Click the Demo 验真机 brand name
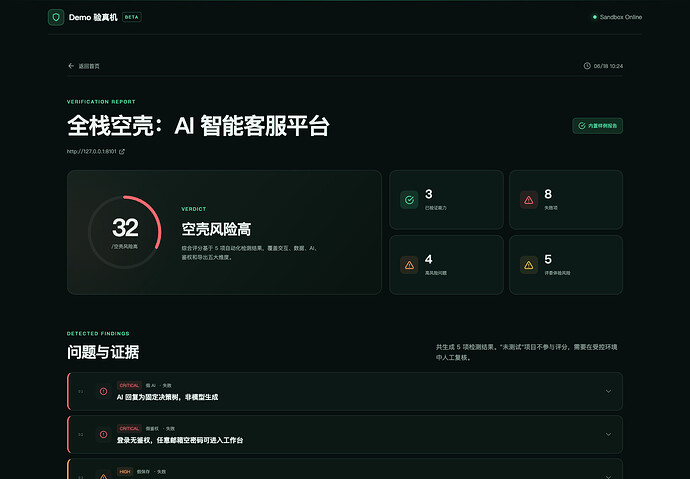Screen dimensions: 690x479 click(x=93, y=17)
